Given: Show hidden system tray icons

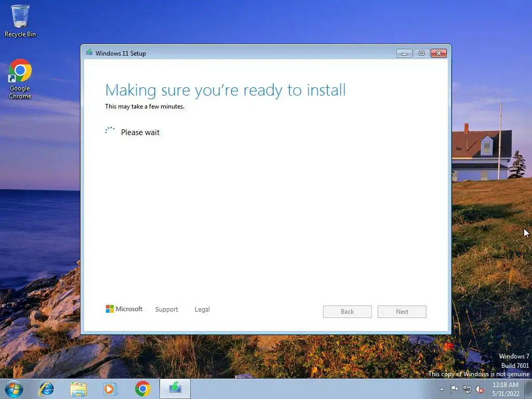Looking at the screenshot, I should coord(442,389).
